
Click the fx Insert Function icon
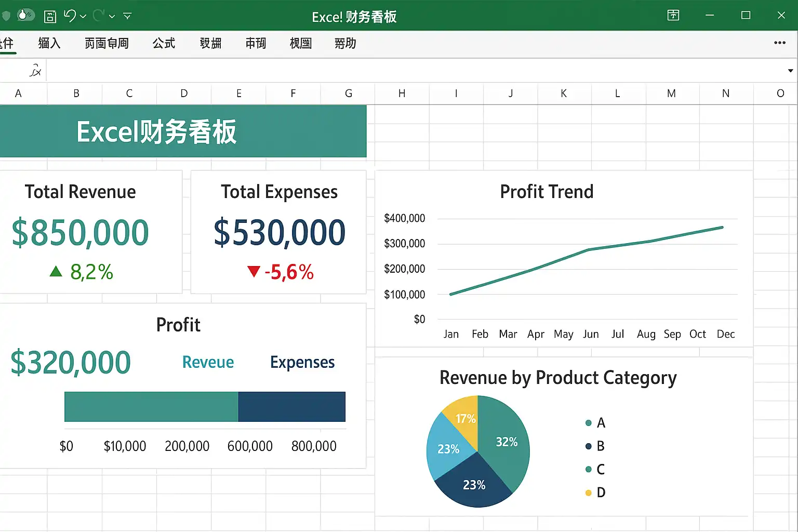tap(35, 71)
